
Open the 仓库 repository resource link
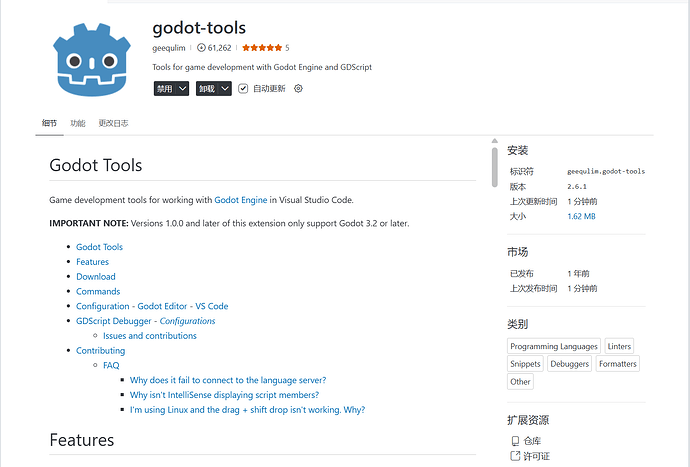coord(532,441)
